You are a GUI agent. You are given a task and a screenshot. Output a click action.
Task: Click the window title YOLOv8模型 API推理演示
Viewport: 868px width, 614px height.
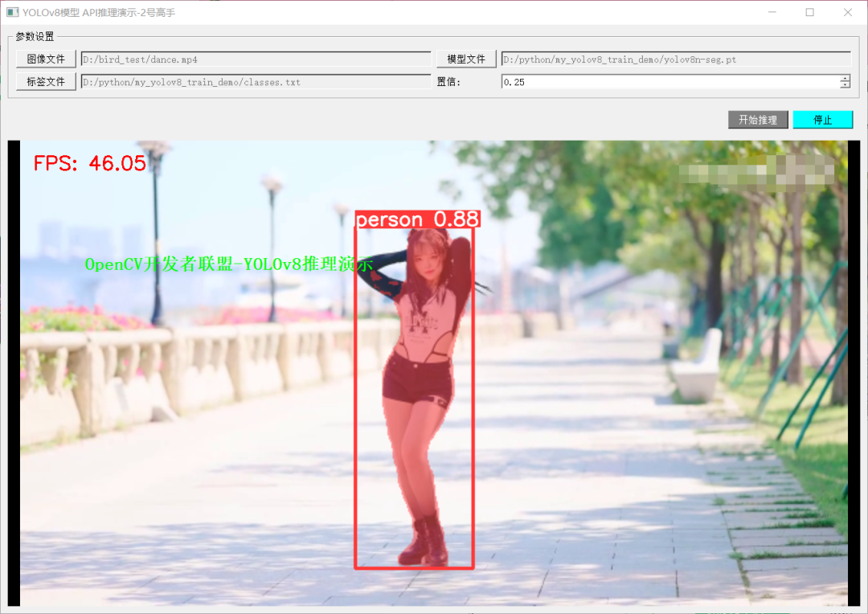pyautogui.click(x=96, y=12)
